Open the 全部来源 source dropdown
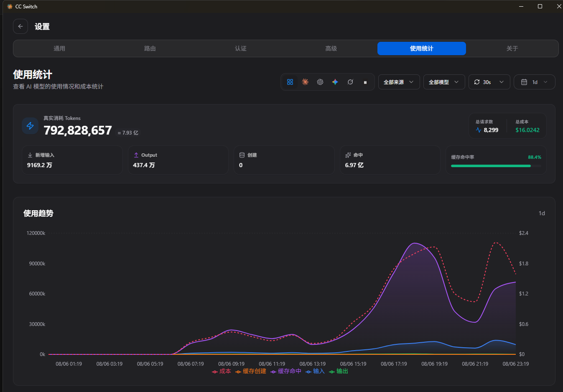 click(x=399, y=82)
